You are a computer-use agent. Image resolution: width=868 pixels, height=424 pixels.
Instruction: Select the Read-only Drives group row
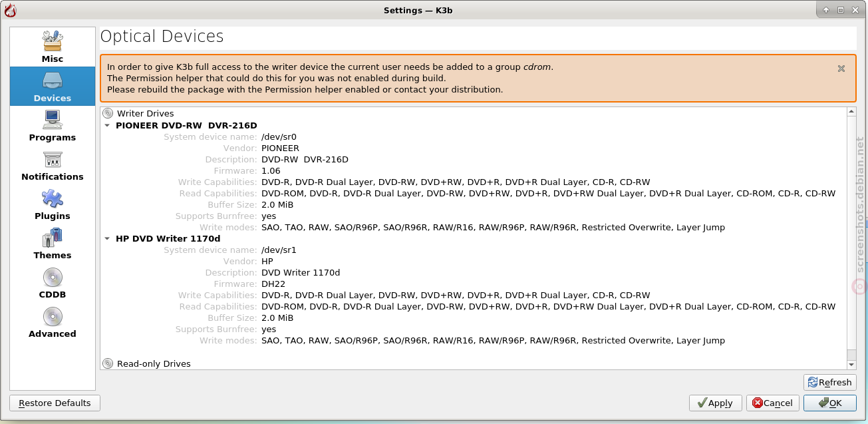click(x=474, y=364)
